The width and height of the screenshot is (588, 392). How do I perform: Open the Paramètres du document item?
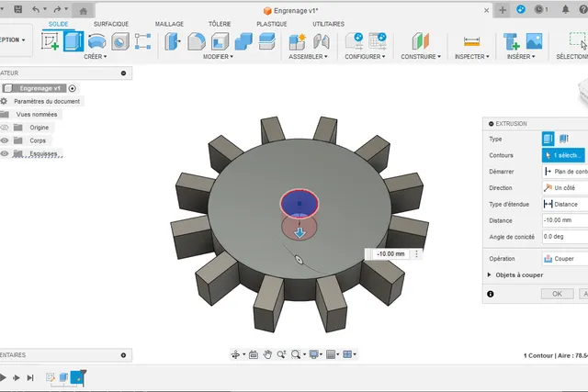47,101
